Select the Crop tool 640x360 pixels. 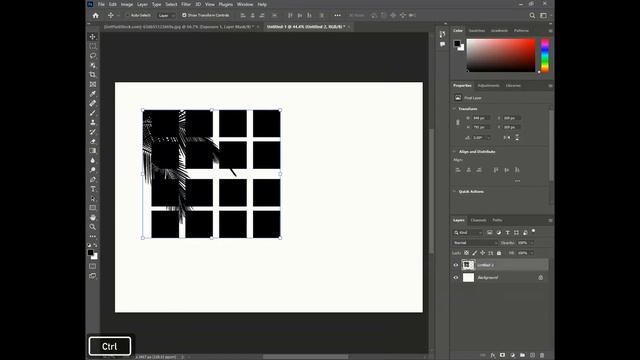click(93, 75)
